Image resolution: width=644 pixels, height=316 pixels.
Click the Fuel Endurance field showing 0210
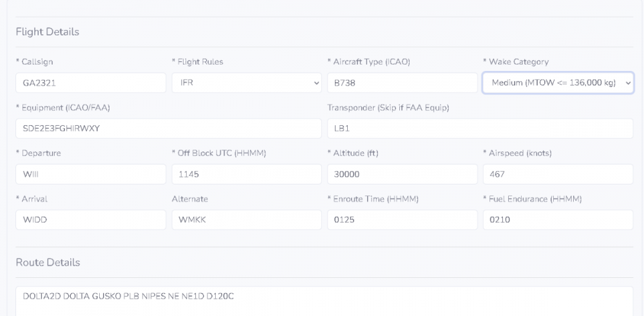(x=558, y=220)
